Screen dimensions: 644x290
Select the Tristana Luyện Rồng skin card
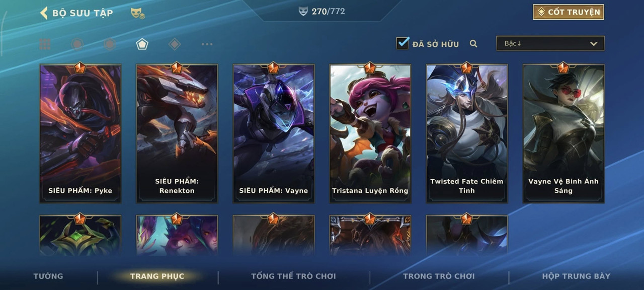point(370,133)
